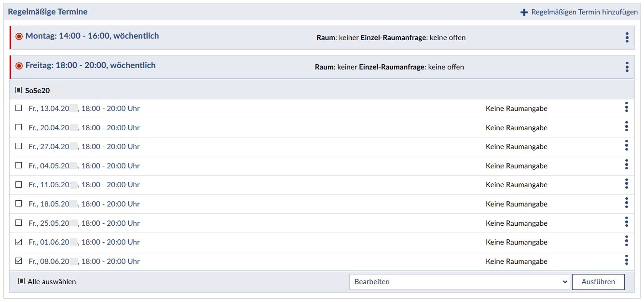Viewport: 644px width, 302px height.
Task: Click the red status icon next to Montag
Action: pyautogui.click(x=19, y=36)
